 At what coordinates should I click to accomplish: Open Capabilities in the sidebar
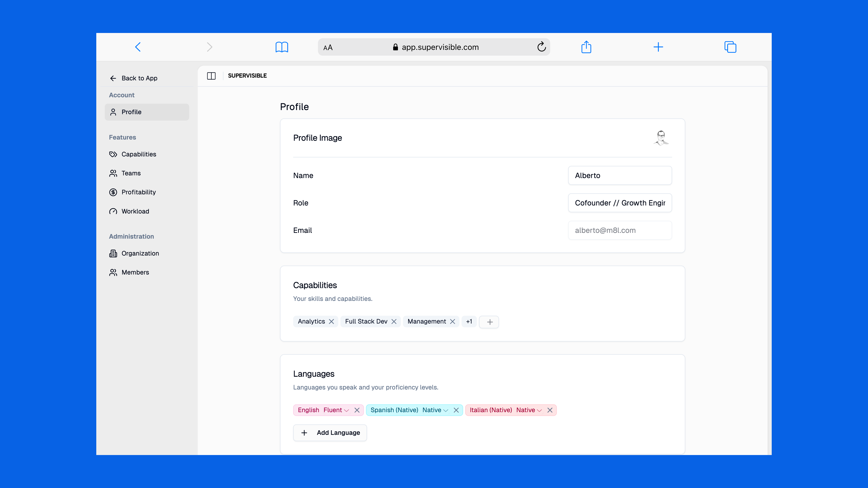(x=139, y=154)
